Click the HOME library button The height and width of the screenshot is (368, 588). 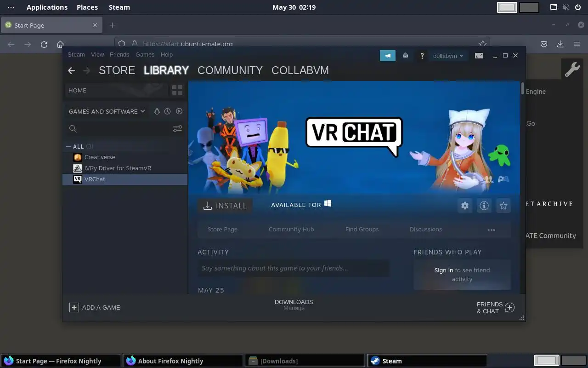click(117, 90)
